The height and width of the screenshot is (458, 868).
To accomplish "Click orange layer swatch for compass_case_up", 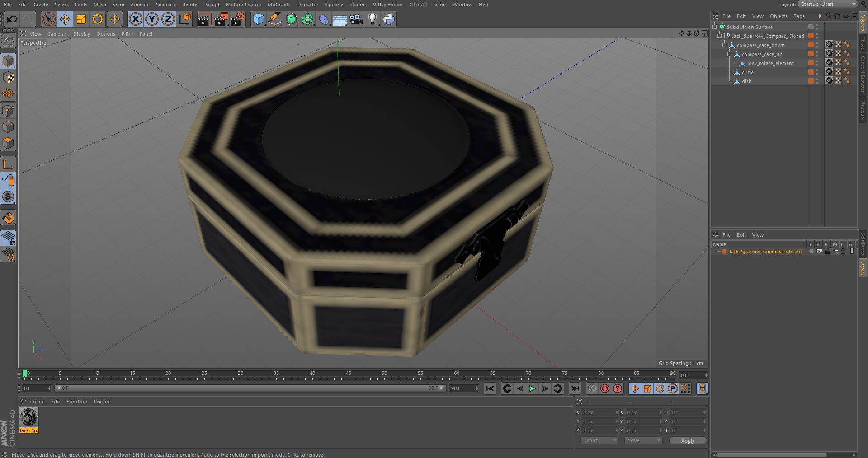I will coord(811,54).
